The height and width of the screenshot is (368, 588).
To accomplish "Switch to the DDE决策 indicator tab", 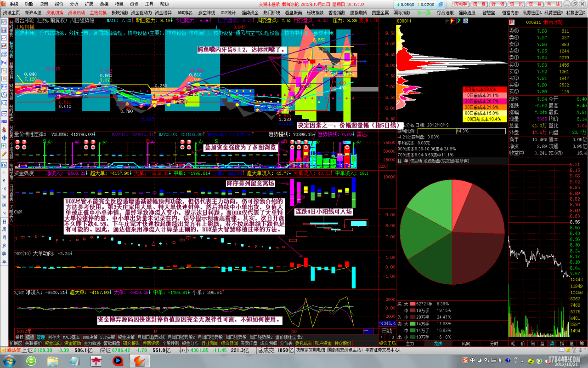I will tap(90, 337).
